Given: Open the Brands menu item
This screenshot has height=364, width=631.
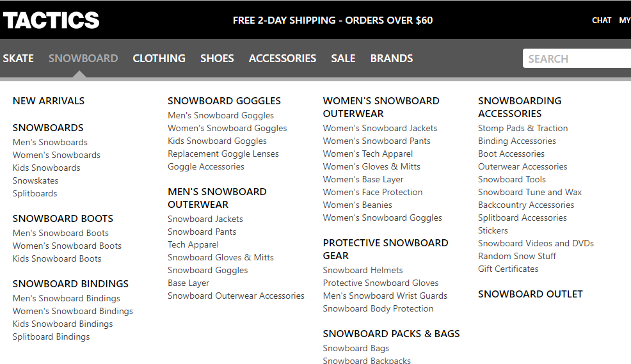Looking at the screenshot, I should tap(391, 58).
